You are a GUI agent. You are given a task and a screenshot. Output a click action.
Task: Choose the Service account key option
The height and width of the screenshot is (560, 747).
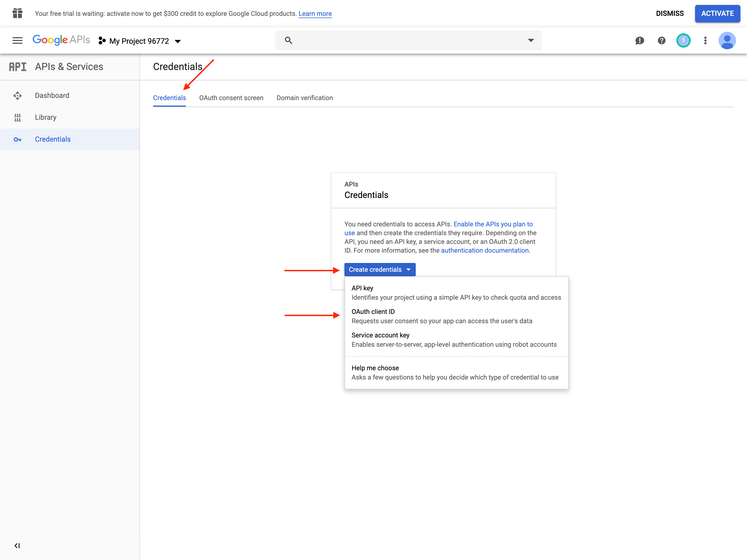[x=380, y=335]
